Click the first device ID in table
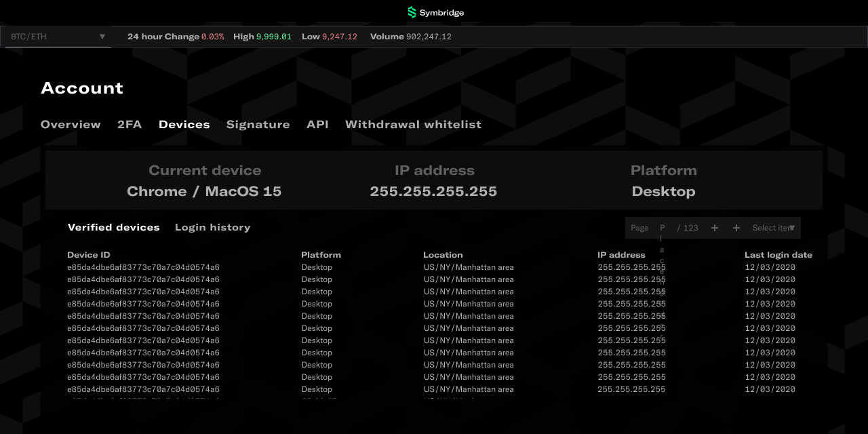This screenshot has width=868, height=434. click(143, 267)
